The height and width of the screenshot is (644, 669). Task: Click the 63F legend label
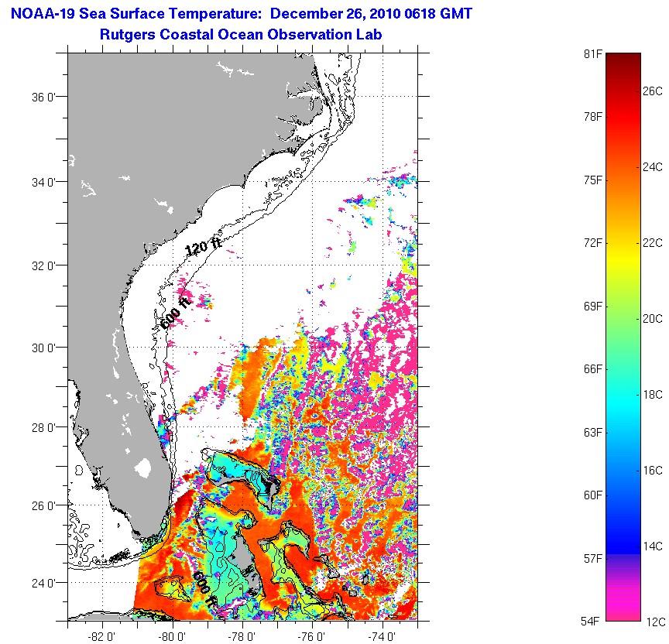593,433
